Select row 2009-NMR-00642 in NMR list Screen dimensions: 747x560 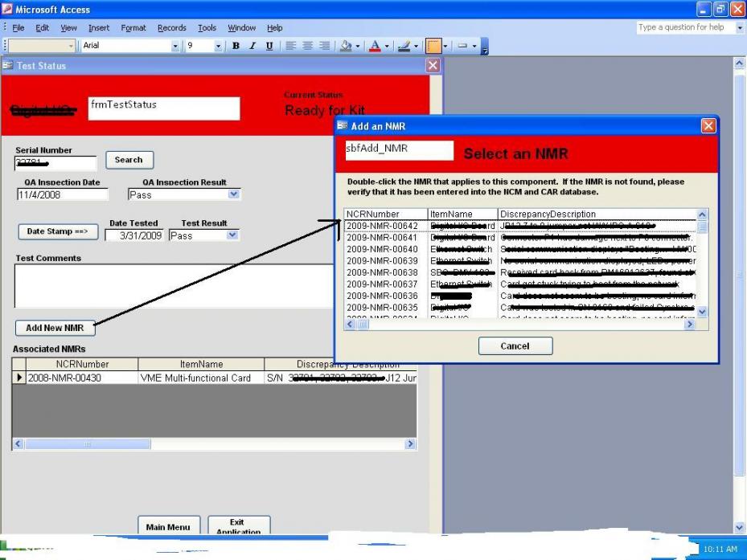pos(520,226)
